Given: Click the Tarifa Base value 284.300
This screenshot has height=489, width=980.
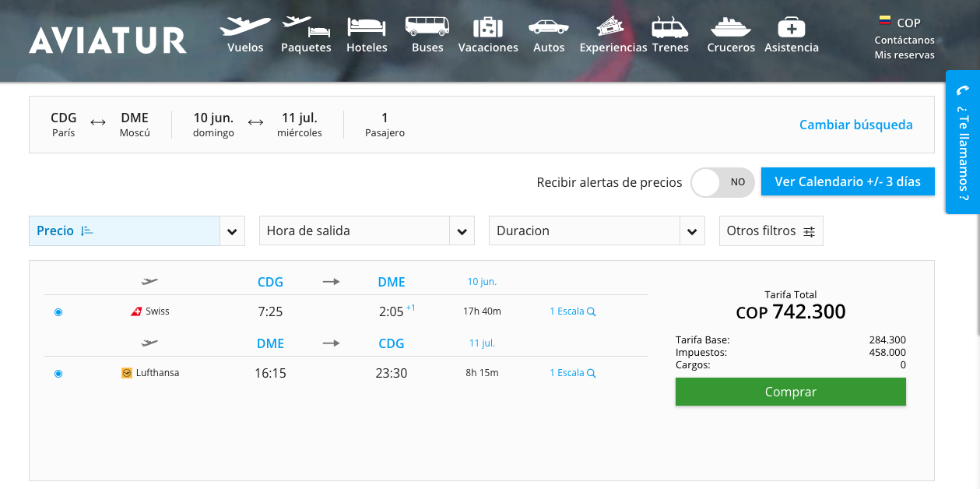Looking at the screenshot, I should (x=887, y=340).
